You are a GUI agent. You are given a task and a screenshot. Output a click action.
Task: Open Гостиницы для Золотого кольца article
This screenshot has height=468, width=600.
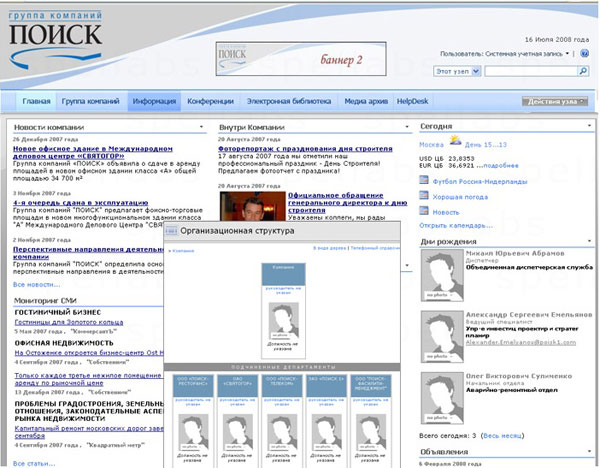click(69, 322)
